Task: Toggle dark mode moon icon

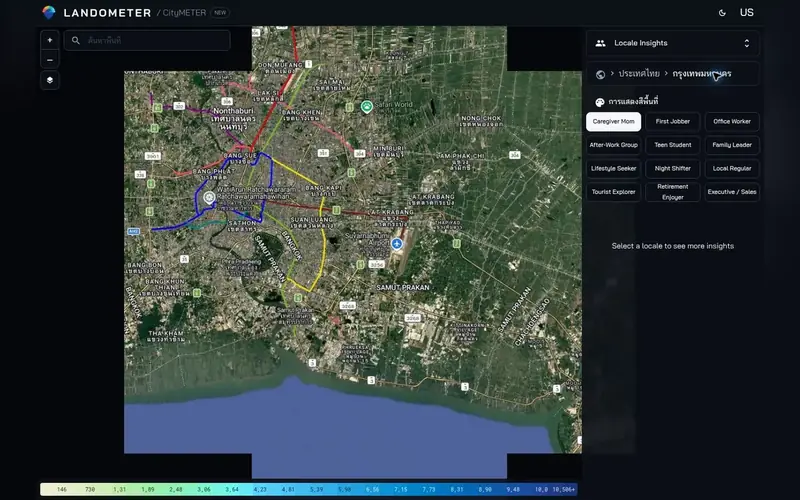Action: pos(722,13)
